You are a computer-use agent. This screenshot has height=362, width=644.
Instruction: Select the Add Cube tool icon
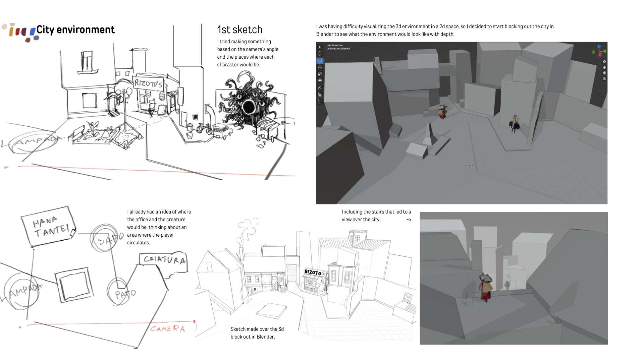pyautogui.click(x=320, y=101)
